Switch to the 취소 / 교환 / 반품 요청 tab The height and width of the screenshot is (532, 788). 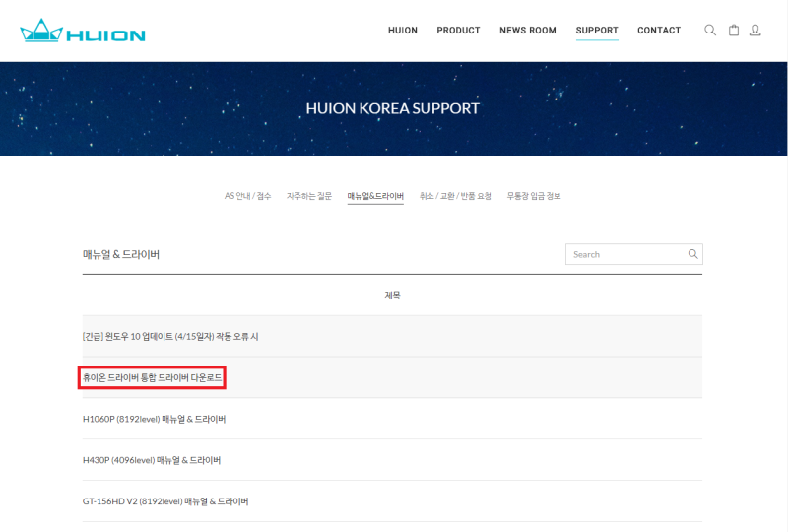455,196
